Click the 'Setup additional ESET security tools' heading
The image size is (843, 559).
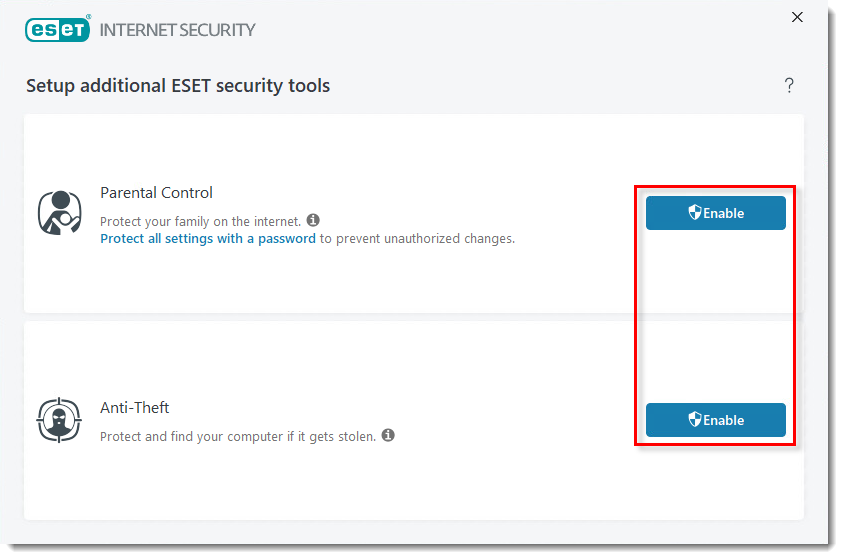(x=178, y=85)
